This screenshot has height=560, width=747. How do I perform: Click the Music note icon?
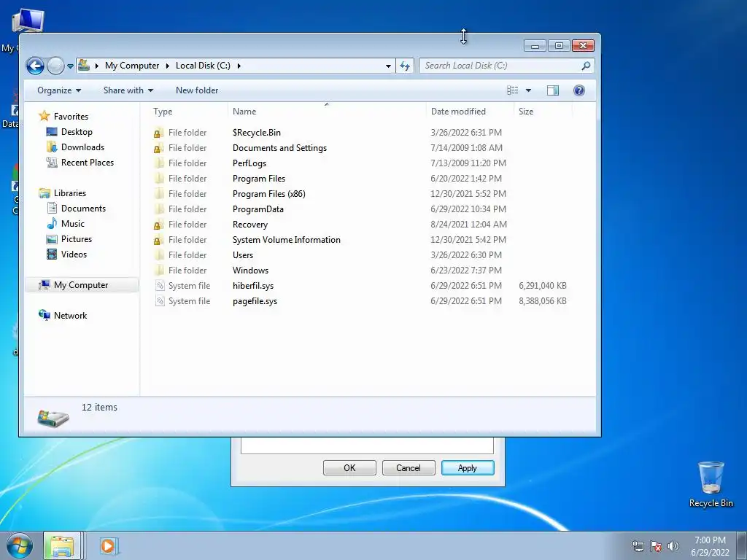coord(52,223)
